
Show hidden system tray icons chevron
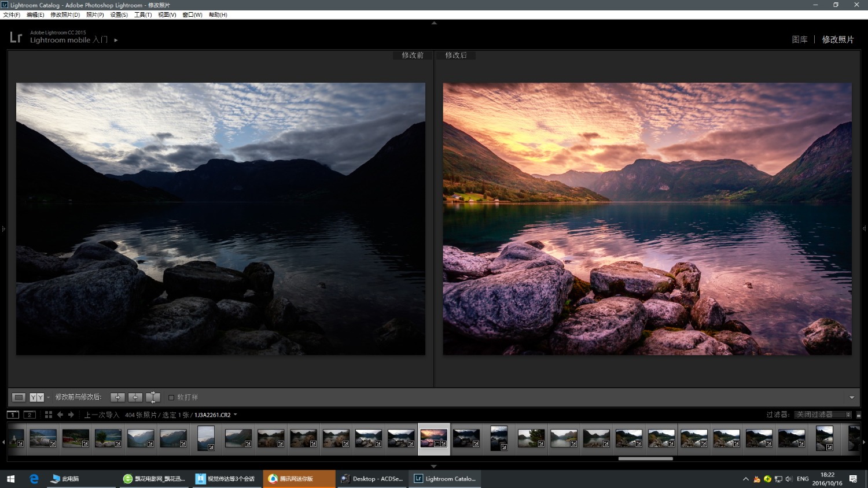(746, 479)
